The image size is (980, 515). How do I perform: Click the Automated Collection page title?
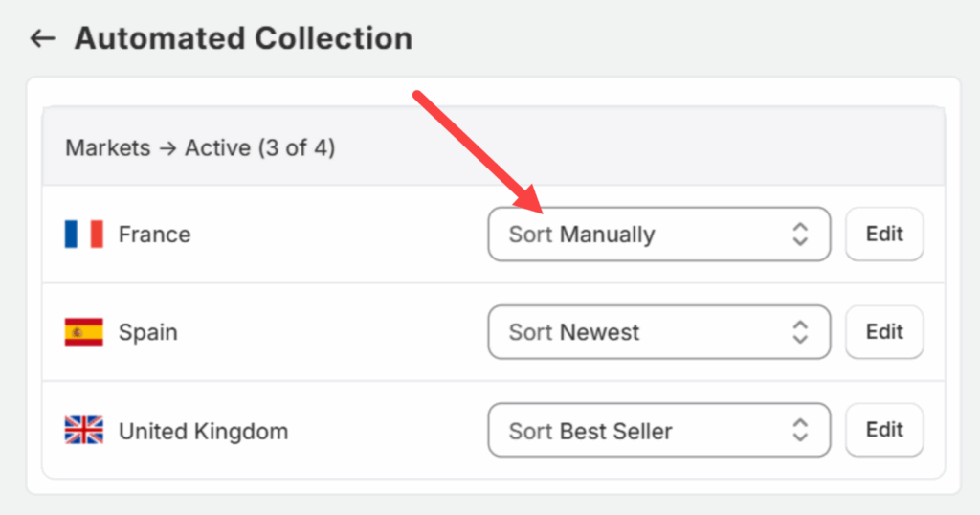tap(243, 38)
